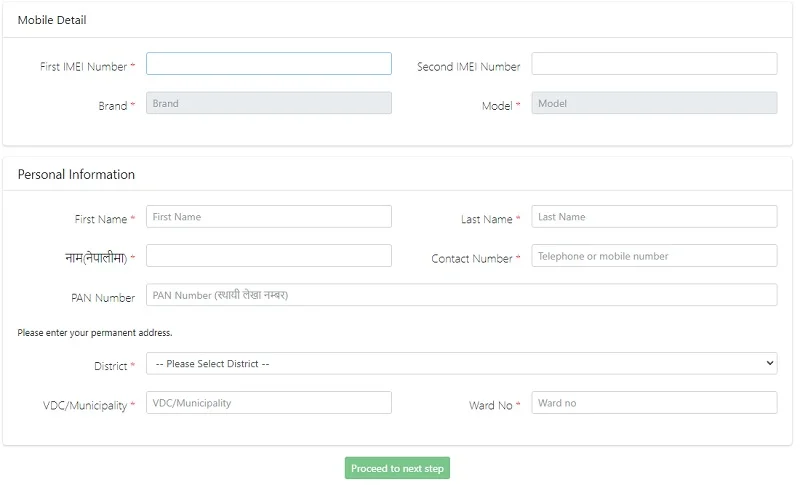
Task: Focus the Second IMEI Number field
Action: coord(654,64)
